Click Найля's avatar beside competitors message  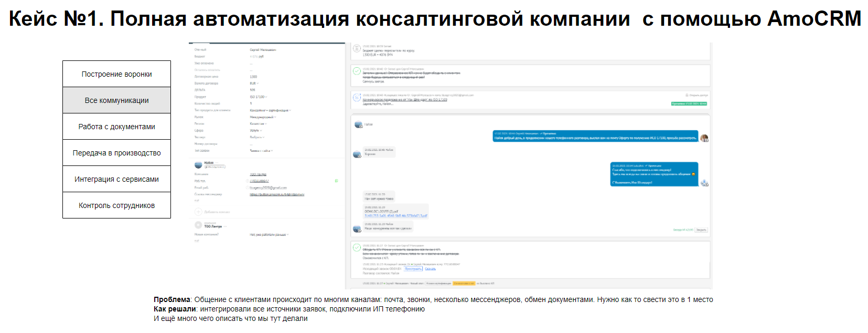click(x=357, y=228)
